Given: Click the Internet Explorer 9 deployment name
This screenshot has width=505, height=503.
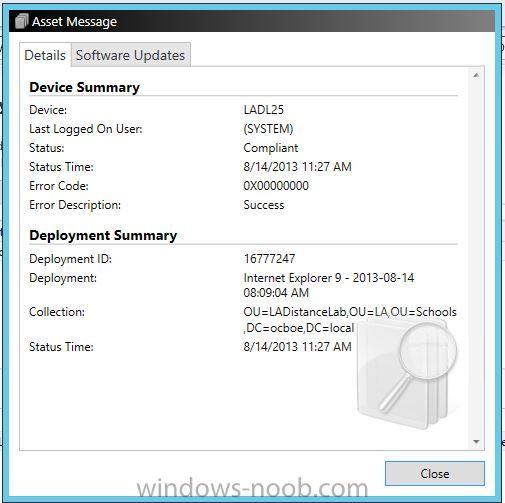Looking at the screenshot, I should pos(329,285).
